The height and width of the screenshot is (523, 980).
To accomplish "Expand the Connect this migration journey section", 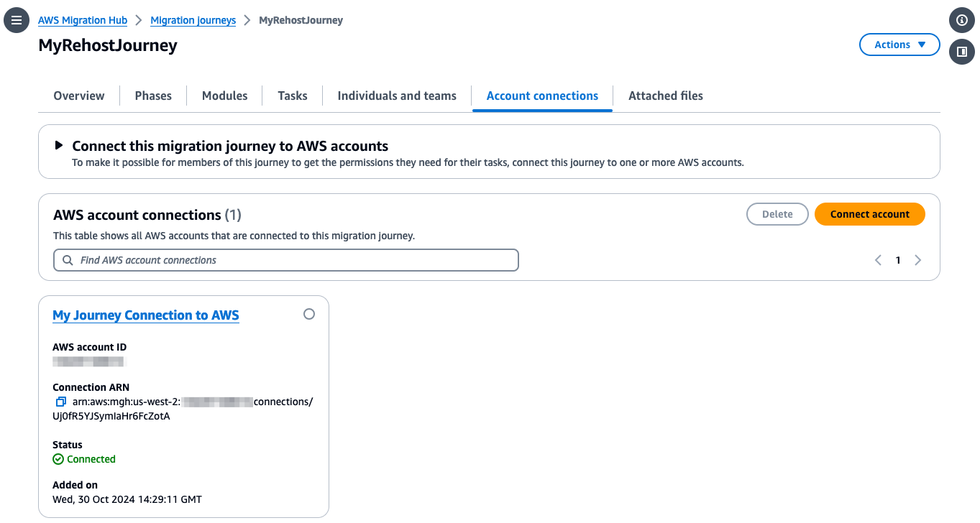I will (59, 144).
